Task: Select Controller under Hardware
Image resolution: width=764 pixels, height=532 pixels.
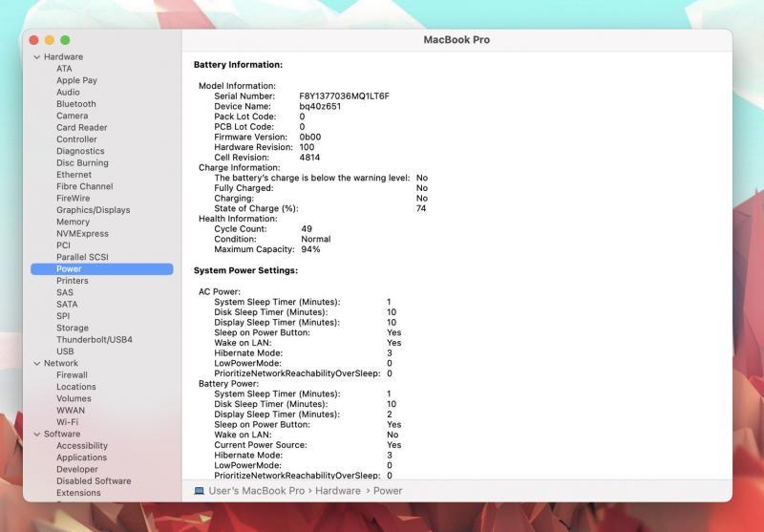Action: click(76, 139)
